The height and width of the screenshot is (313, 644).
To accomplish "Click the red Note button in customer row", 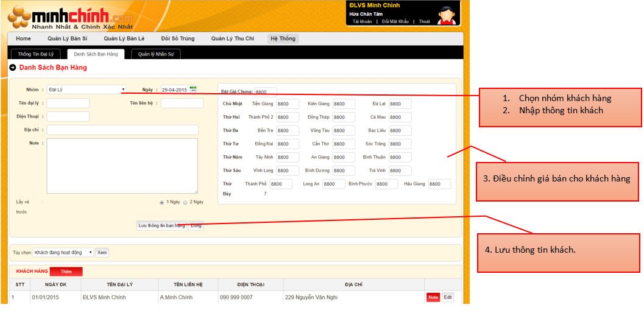I will pos(433,298).
